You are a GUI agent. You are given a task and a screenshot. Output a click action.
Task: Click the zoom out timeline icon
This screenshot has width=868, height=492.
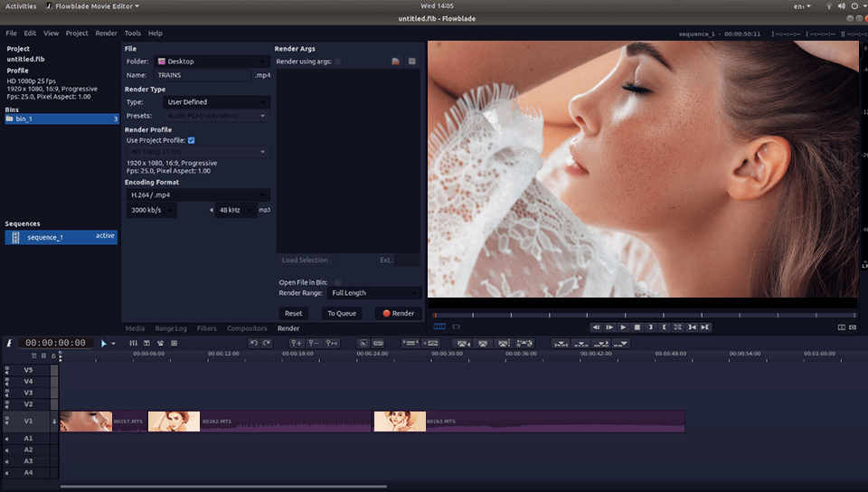click(x=314, y=344)
